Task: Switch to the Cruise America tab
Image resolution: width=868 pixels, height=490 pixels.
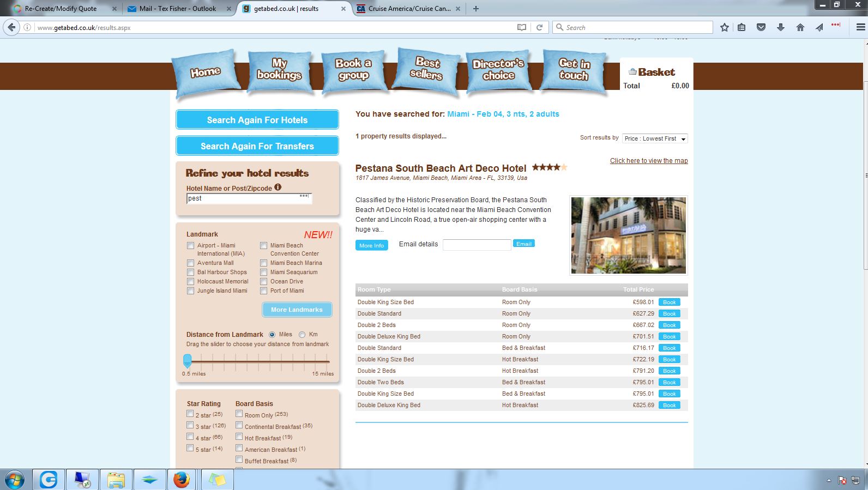Action: 409,9
